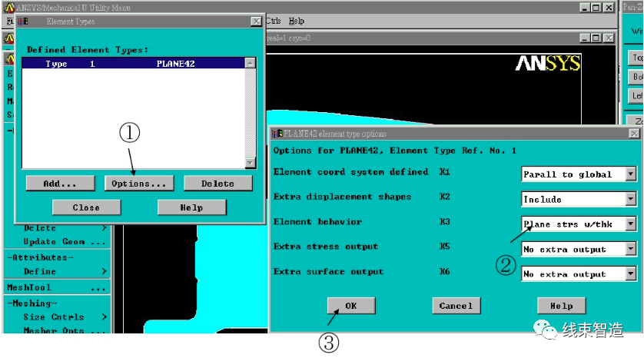Click the ANSYS logo icon in main title bar
644x358 pixels.
9,8
